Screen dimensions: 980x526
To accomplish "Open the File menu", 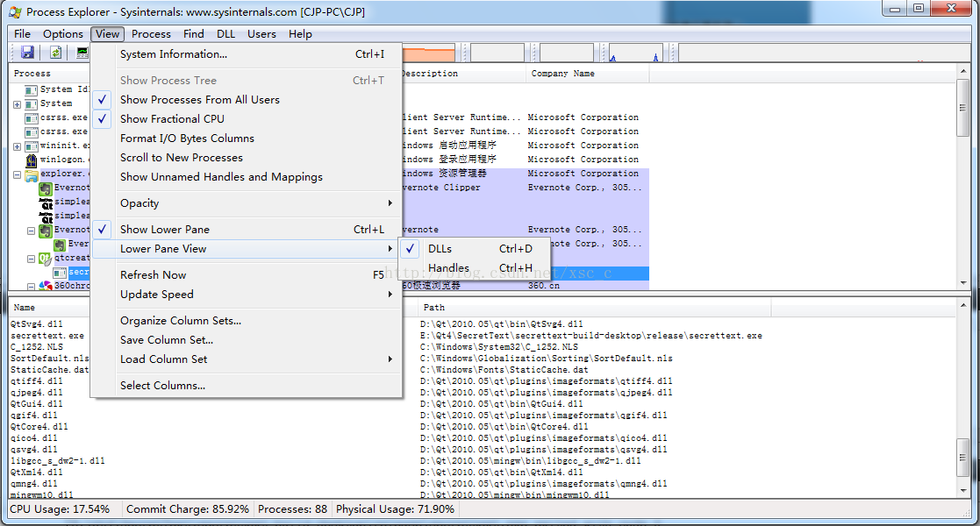I will (x=22, y=33).
